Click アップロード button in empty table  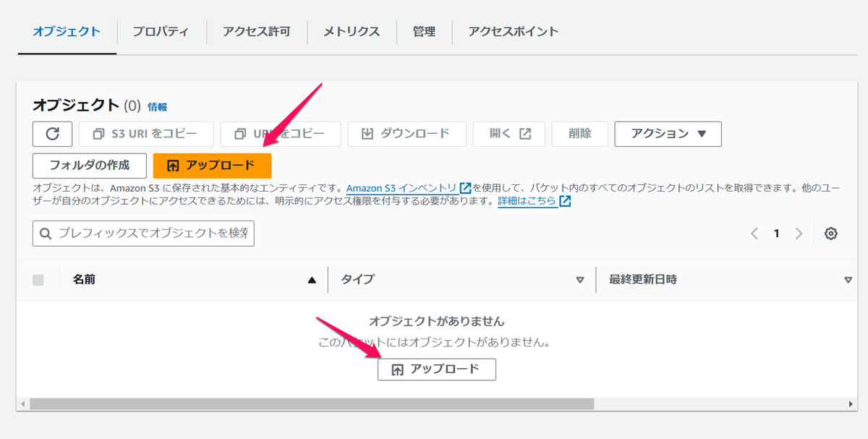pyautogui.click(x=436, y=369)
